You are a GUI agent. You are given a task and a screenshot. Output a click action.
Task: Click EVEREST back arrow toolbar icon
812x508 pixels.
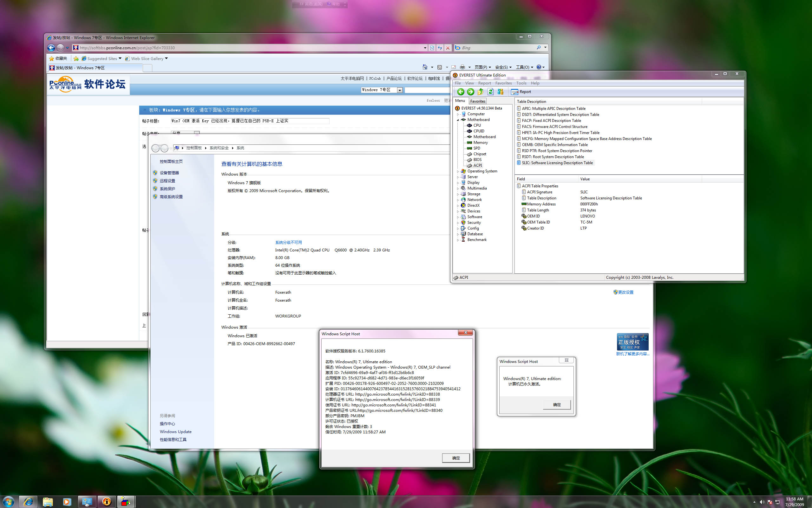pyautogui.click(x=461, y=92)
